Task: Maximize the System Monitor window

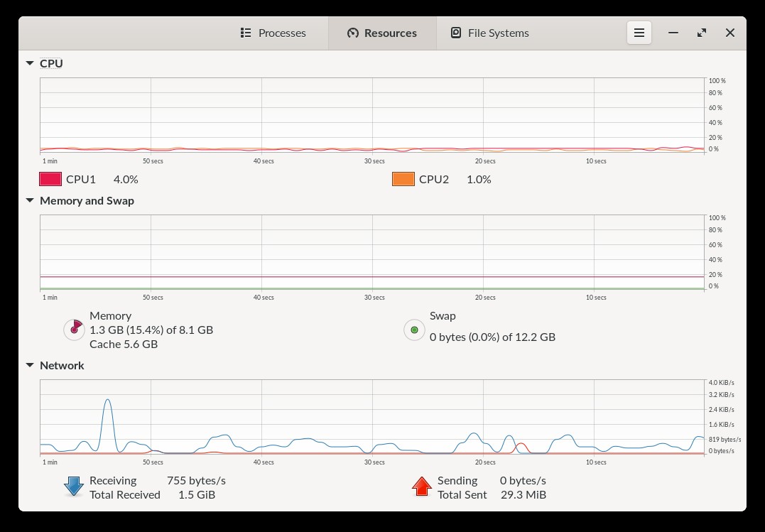Action: [x=702, y=33]
